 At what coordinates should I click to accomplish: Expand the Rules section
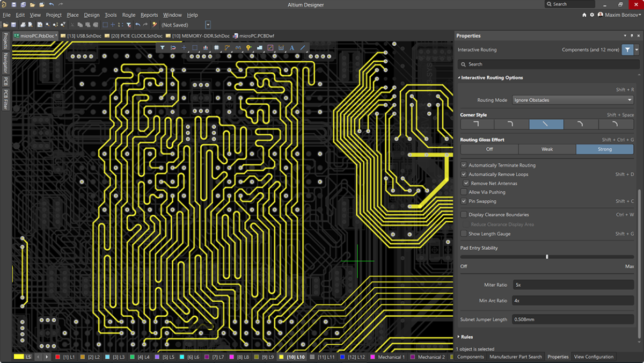coord(466,337)
